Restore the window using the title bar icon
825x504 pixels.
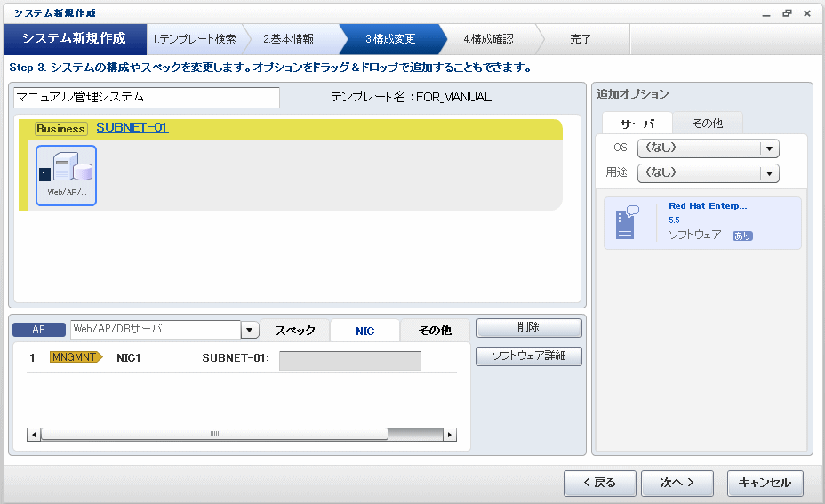pyautogui.click(x=787, y=13)
